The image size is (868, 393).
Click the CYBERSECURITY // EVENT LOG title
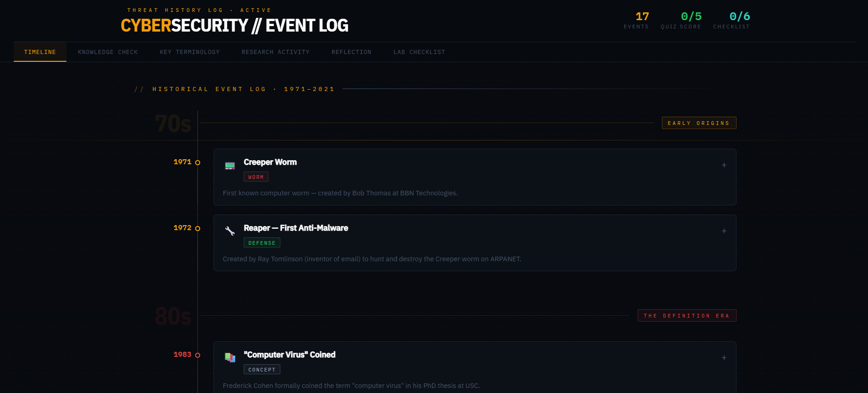[x=234, y=26]
